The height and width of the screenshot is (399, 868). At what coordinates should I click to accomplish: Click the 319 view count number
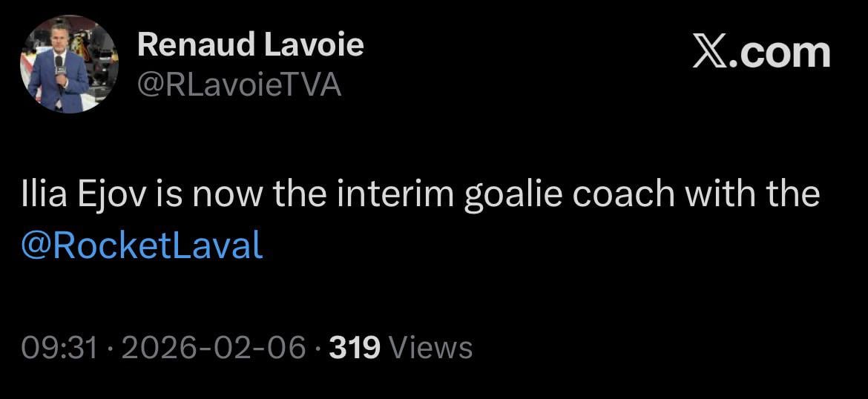[x=354, y=347]
